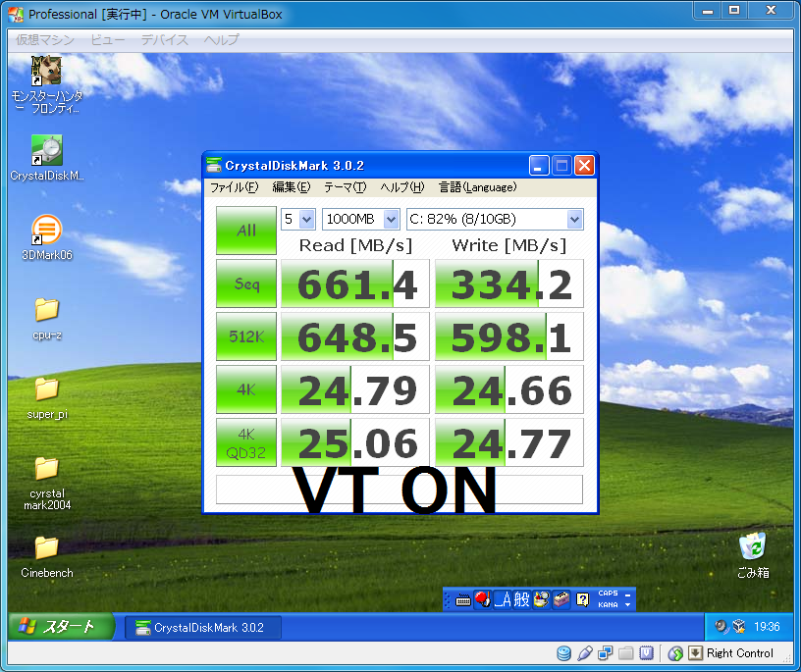The width and height of the screenshot is (801, 672).
Task: Click the VirtualBox USB device status icon
Action: click(584, 653)
